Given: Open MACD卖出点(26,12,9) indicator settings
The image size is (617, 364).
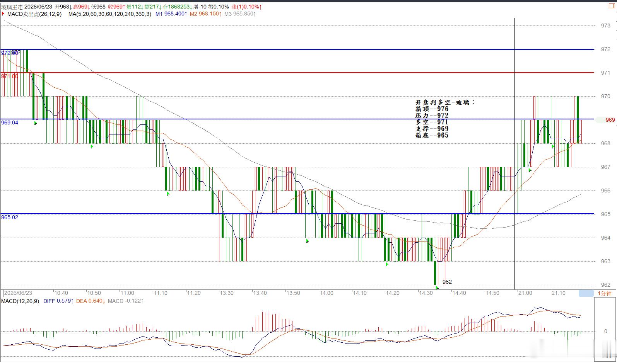Looking at the screenshot, I should tap(34, 14).
